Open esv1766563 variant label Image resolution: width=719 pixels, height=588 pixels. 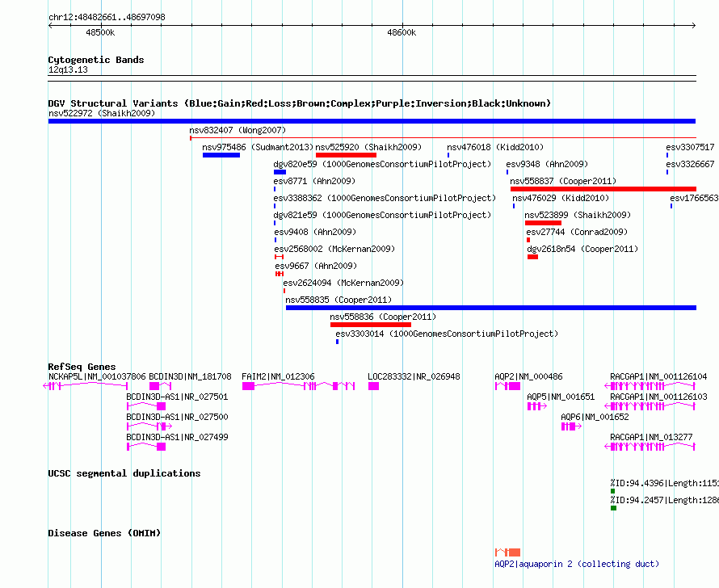(x=694, y=198)
